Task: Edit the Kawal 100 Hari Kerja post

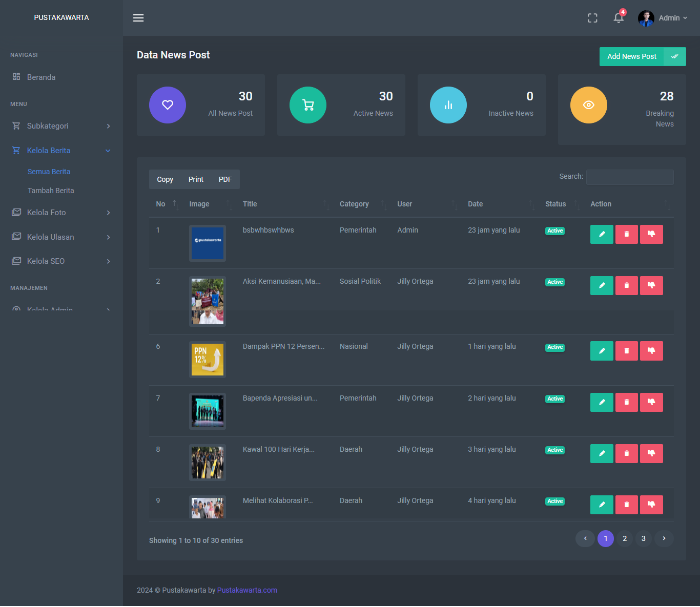Action: pyautogui.click(x=602, y=453)
